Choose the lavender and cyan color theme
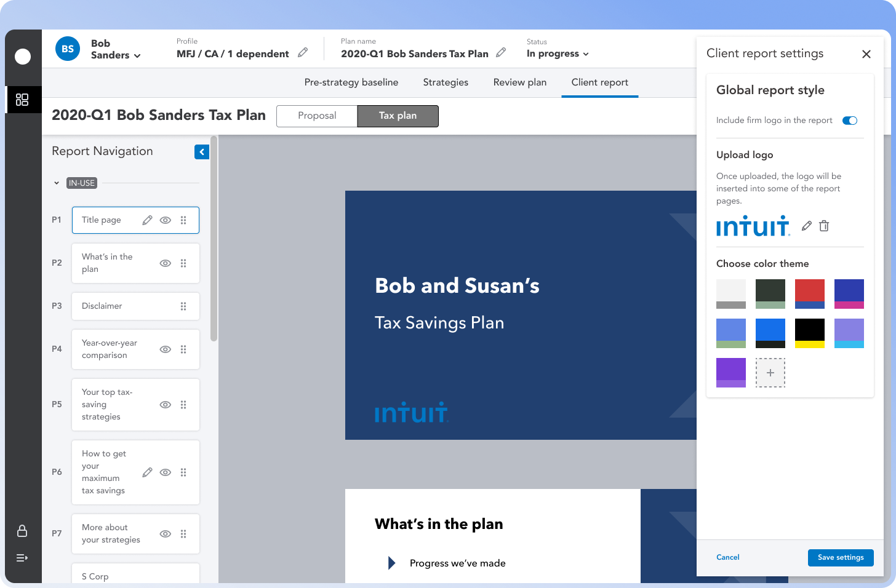The width and height of the screenshot is (896, 588). pyautogui.click(x=849, y=333)
